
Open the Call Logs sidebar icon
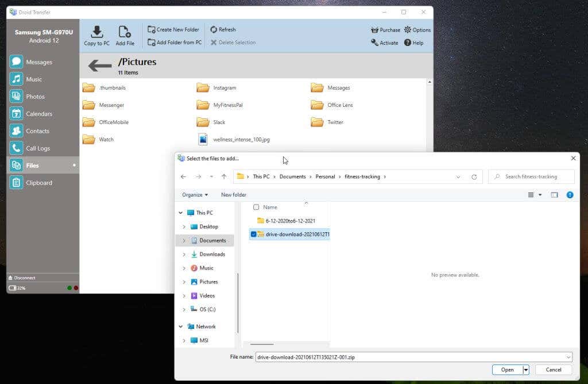coord(17,148)
